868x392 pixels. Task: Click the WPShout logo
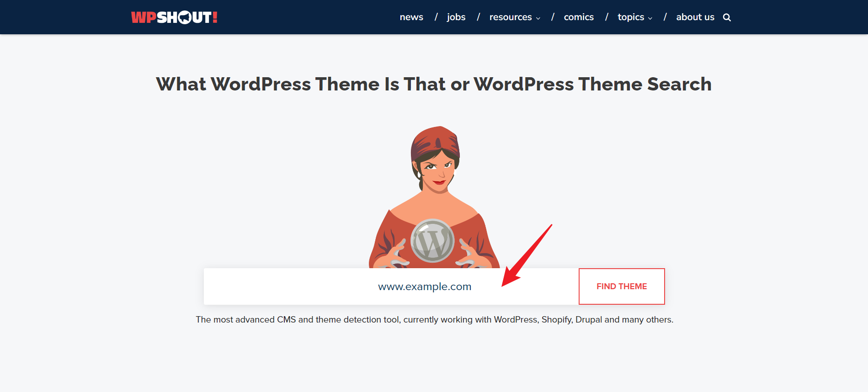[174, 17]
